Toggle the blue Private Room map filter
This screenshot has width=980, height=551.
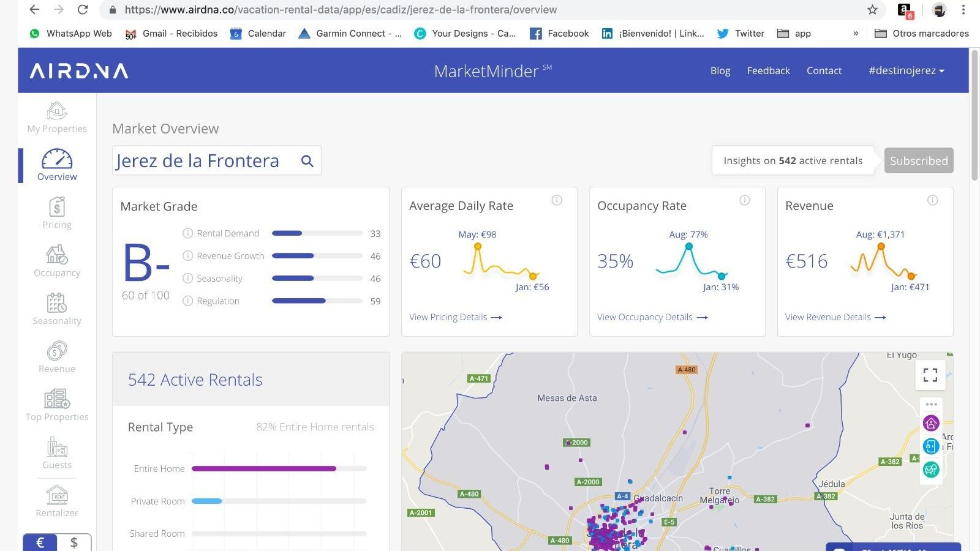(x=930, y=446)
